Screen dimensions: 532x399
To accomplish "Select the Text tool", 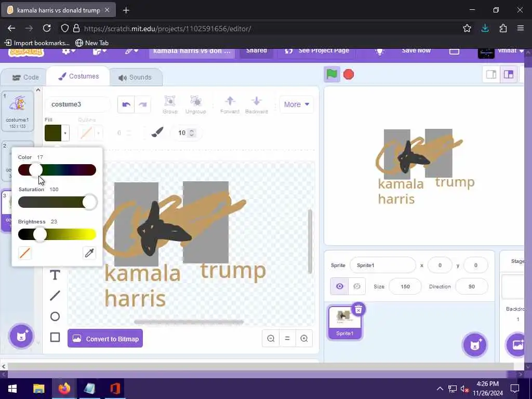I will [x=55, y=275].
